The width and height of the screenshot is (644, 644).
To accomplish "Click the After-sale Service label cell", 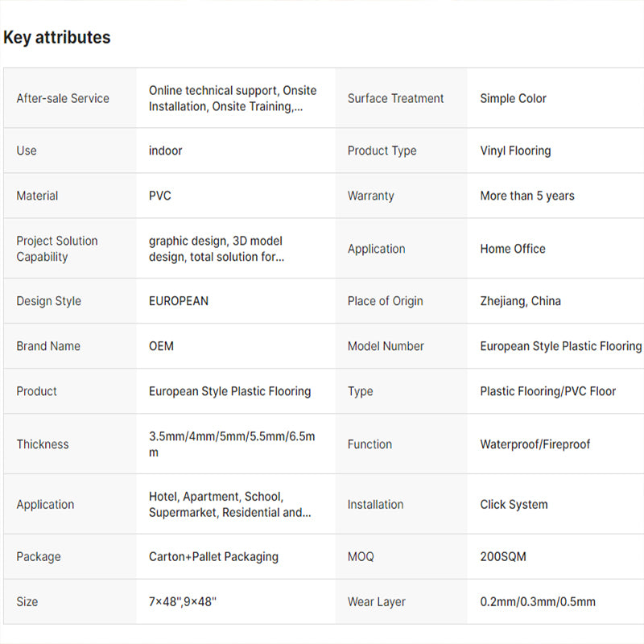I will click(x=63, y=98).
